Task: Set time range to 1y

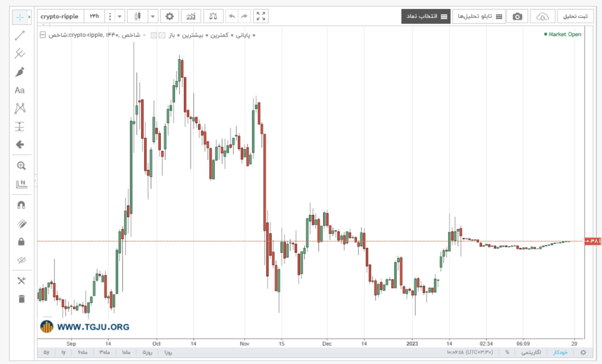Action: tap(63, 352)
